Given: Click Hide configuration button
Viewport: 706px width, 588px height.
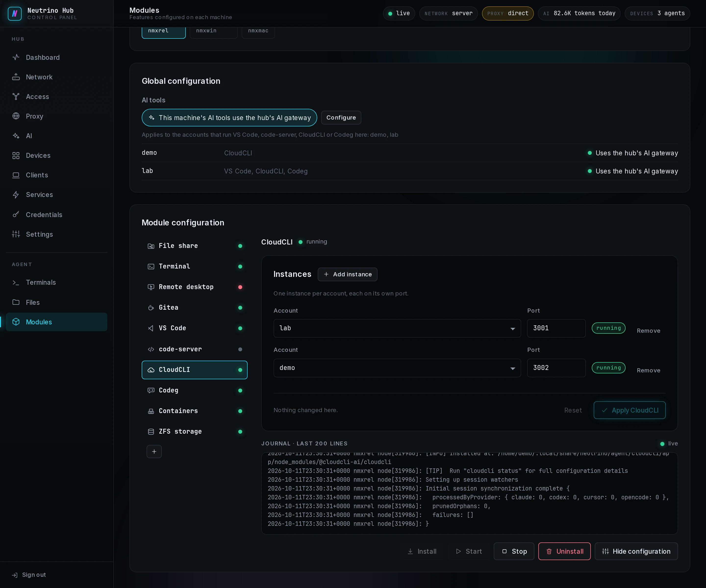Looking at the screenshot, I should tap(636, 551).
